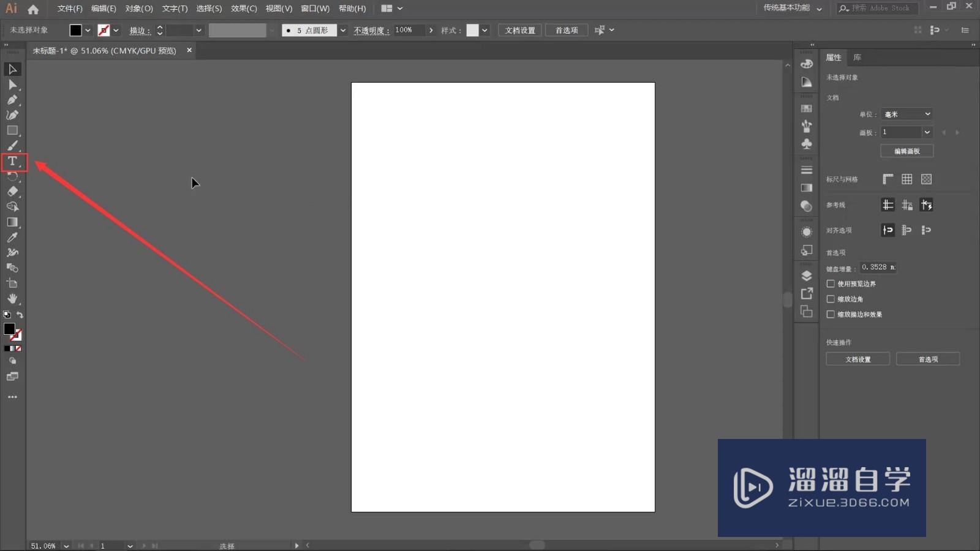Viewport: 980px width, 551px height.
Task: Enable 缩放描边和效果 checkbox
Action: (x=831, y=314)
